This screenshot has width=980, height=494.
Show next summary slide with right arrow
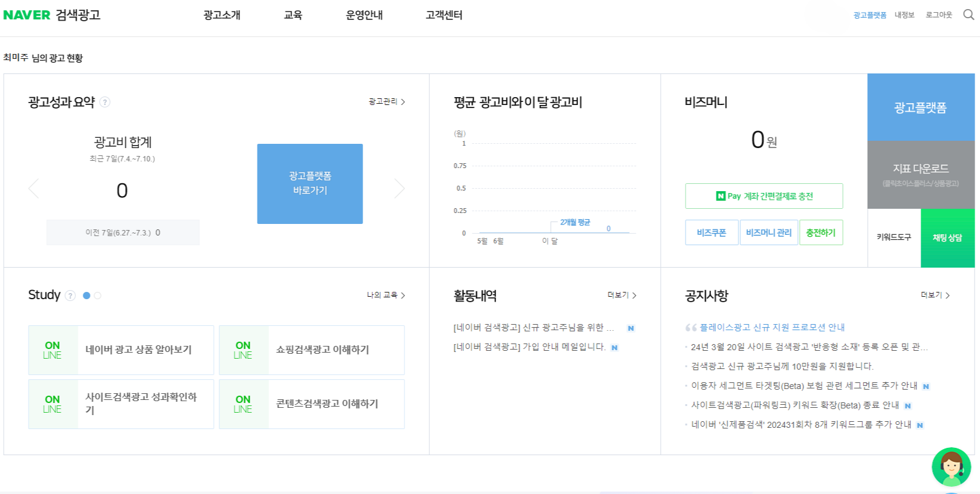coord(399,189)
